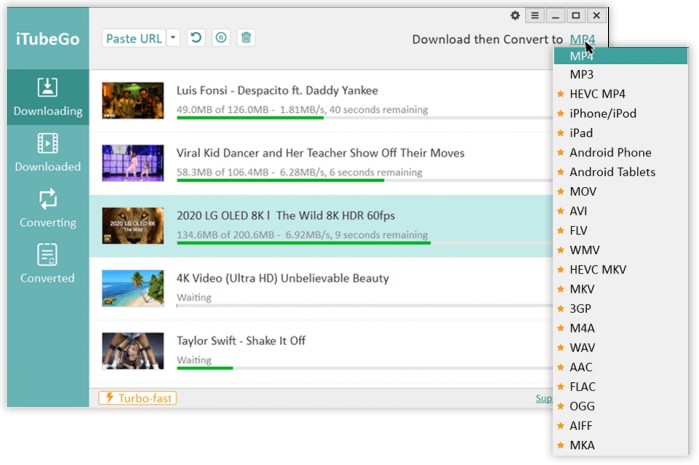The height and width of the screenshot is (465, 699).
Task: Click the iTubeGo logo
Action: pyautogui.click(x=48, y=39)
